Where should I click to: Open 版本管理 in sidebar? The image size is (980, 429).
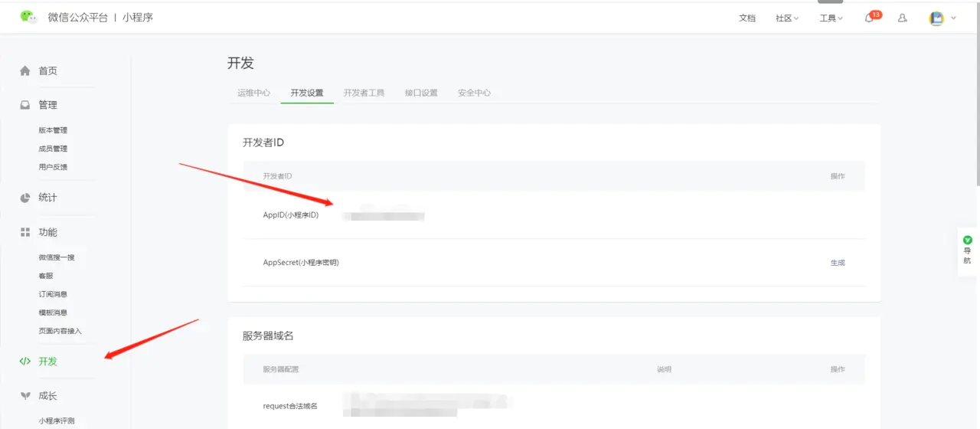(x=53, y=130)
